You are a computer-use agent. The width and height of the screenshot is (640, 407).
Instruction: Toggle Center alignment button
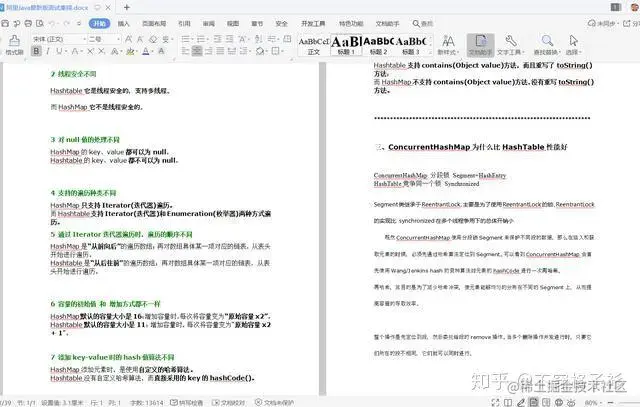tap(197, 51)
